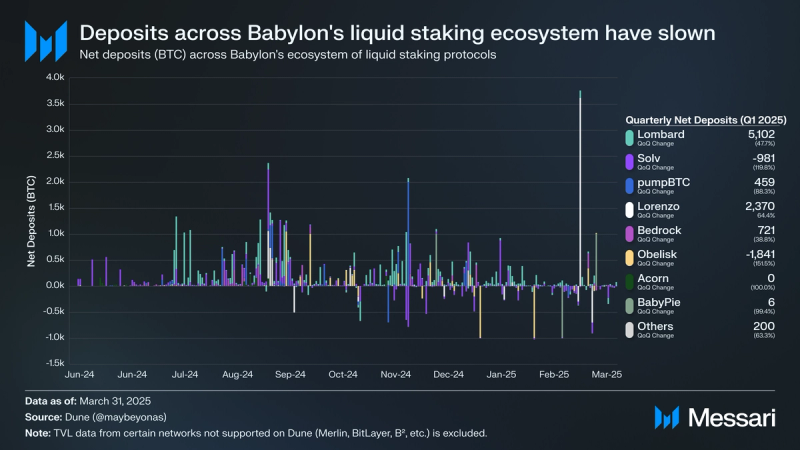Click the 'QoQ Change' text under Lombard
This screenshot has width=800, height=450.
tap(655, 144)
